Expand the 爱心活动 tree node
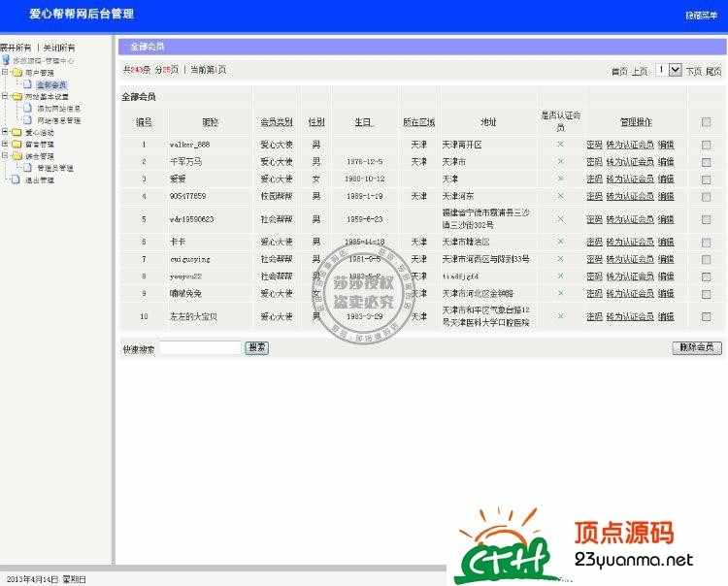Viewport: 728px width, 586px height. 5,132
